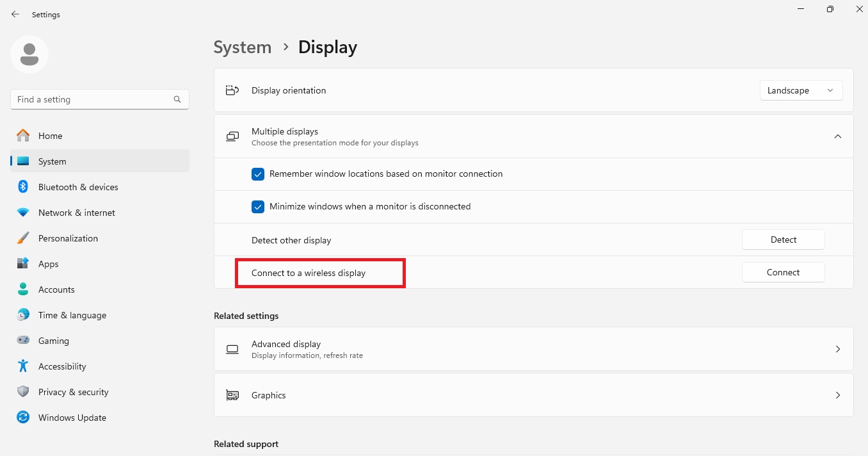The image size is (868, 456).
Task: Click the Apps icon in sidebar
Action: [23, 264]
